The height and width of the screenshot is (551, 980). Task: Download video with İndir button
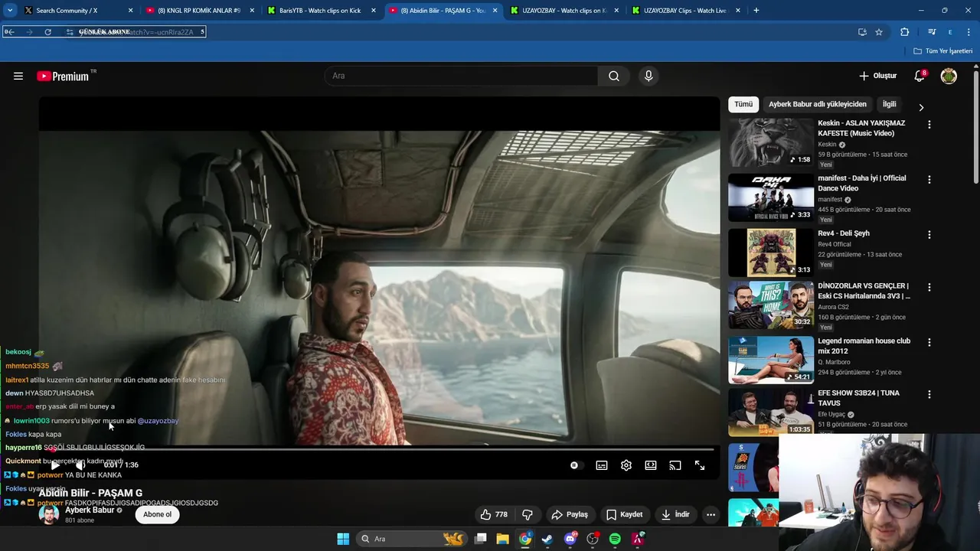pyautogui.click(x=675, y=514)
